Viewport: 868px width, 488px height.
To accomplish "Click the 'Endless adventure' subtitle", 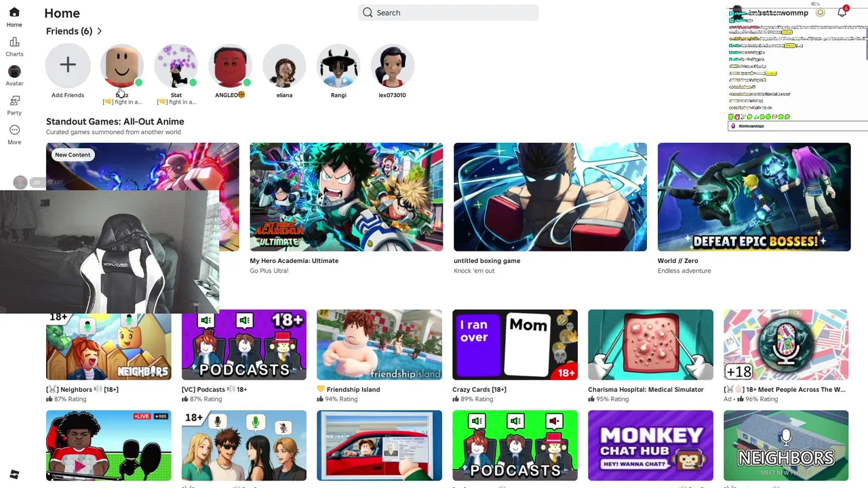I will pyautogui.click(x=684, y=270).
